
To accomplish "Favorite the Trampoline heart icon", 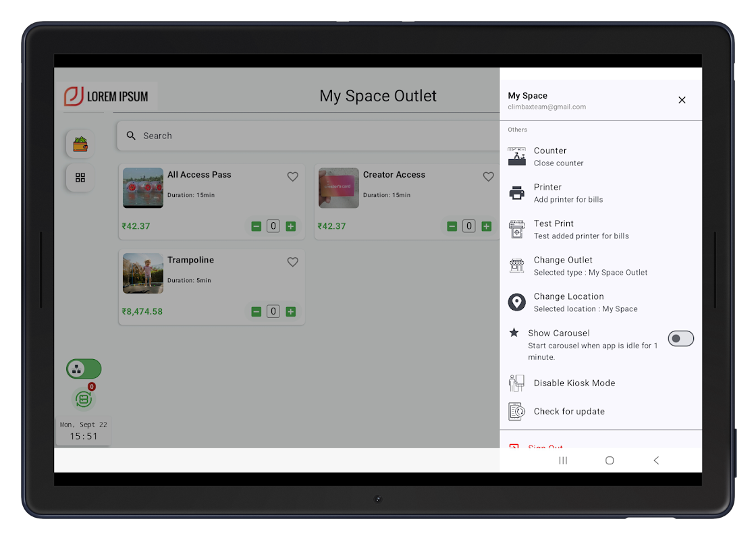I will pos(293,262).
